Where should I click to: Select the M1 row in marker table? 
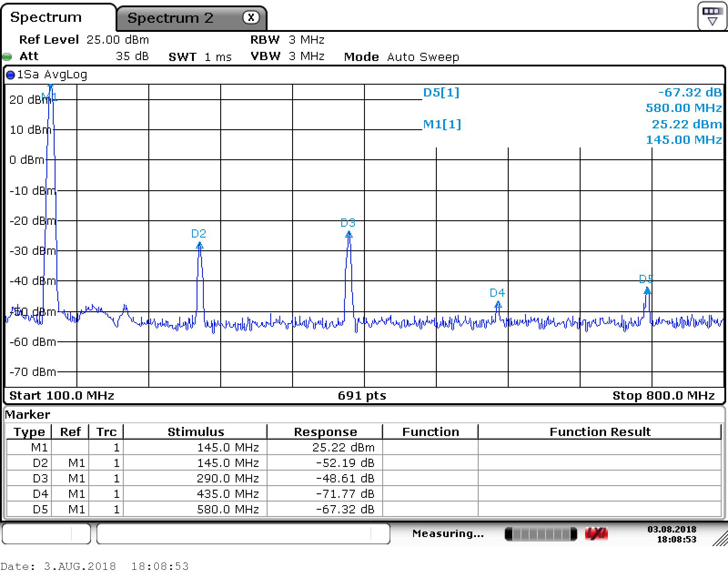coord(364,447)
